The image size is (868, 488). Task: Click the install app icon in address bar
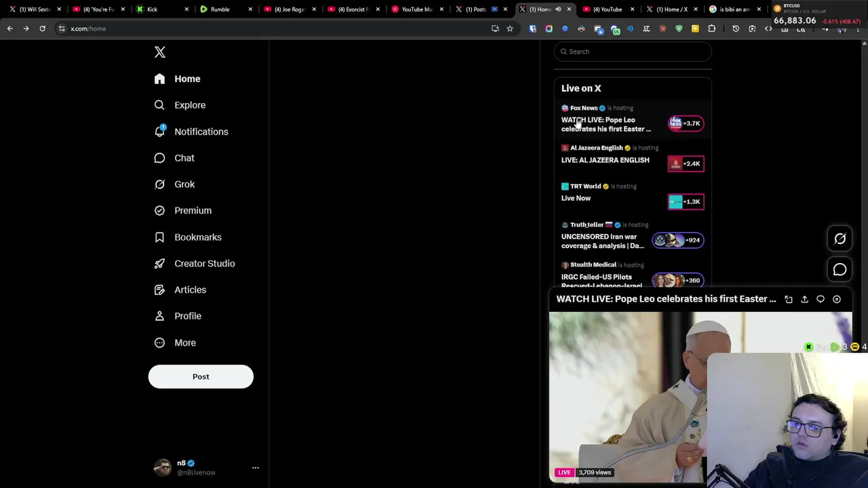(495, 28)
